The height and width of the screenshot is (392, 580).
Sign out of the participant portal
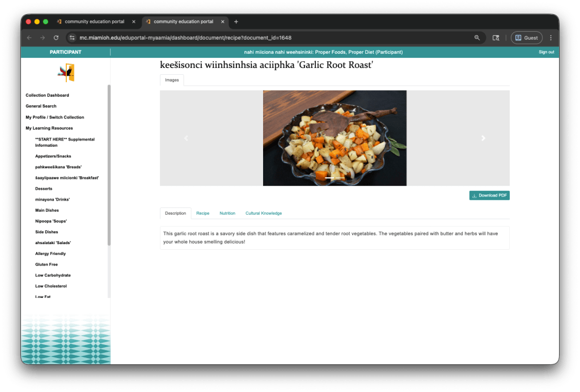(546, 52)
